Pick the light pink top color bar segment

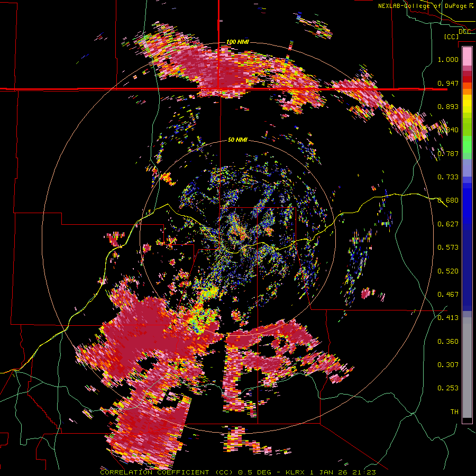[467, 57]
